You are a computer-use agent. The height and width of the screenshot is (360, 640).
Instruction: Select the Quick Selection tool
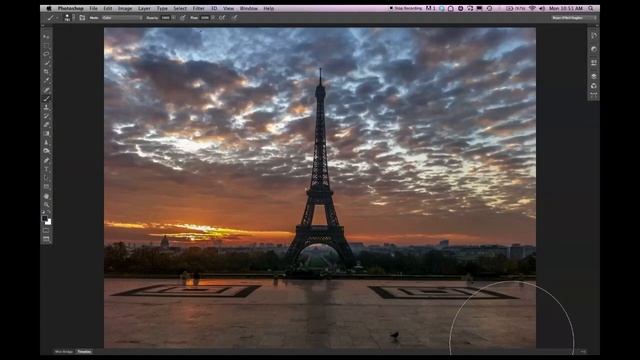tap(46, 63)
